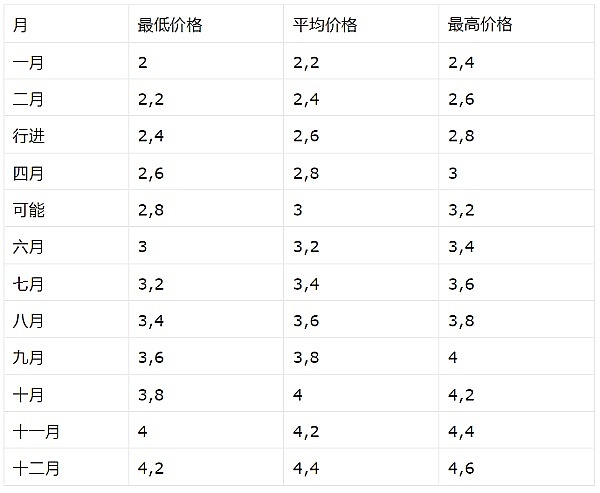Click the 十二月 row label

tap(37, 468)
